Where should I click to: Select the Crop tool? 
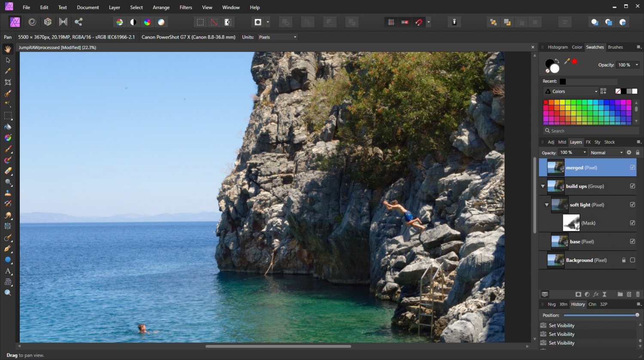8,82
